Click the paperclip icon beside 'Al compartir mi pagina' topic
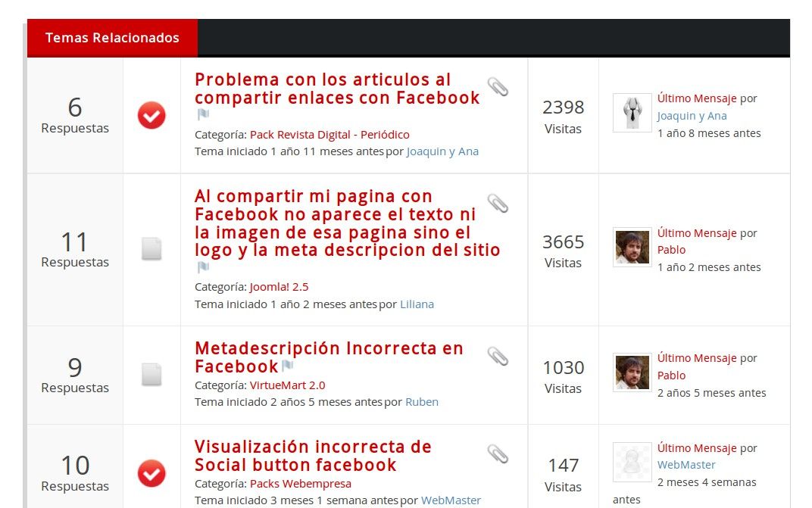Image resolution: width=812 pixels, height=508 pixels. point(498,204)
